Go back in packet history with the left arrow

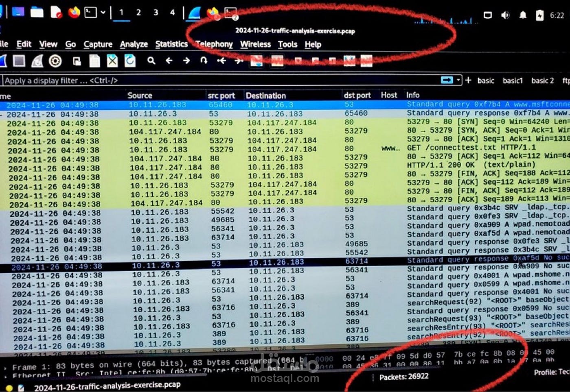click(169, 61)
